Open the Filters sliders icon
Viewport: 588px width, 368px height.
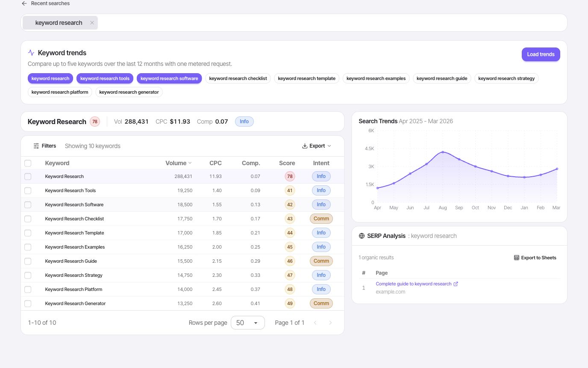tap(36, 146)
